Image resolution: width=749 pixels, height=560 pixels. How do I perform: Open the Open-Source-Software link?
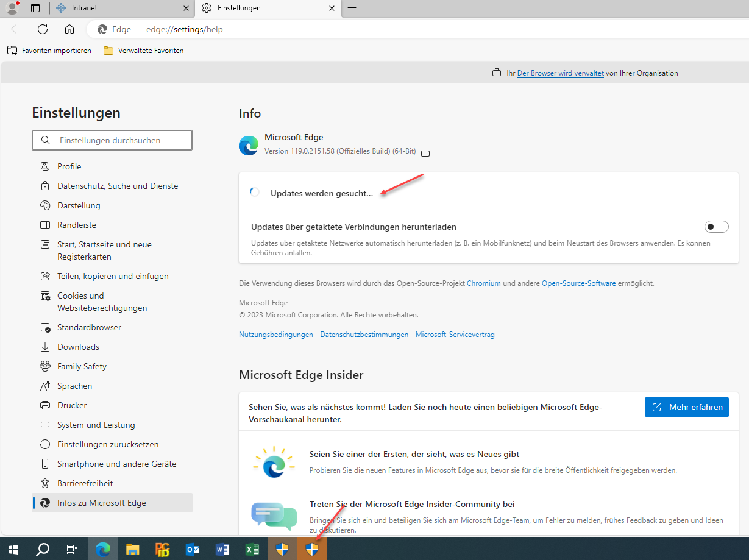pos(578,283)
